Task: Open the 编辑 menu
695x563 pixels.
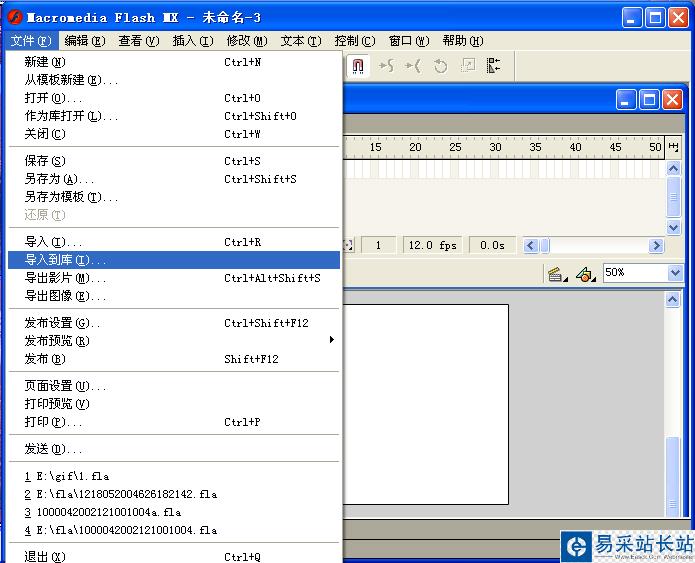Action: tap(85, 41)
